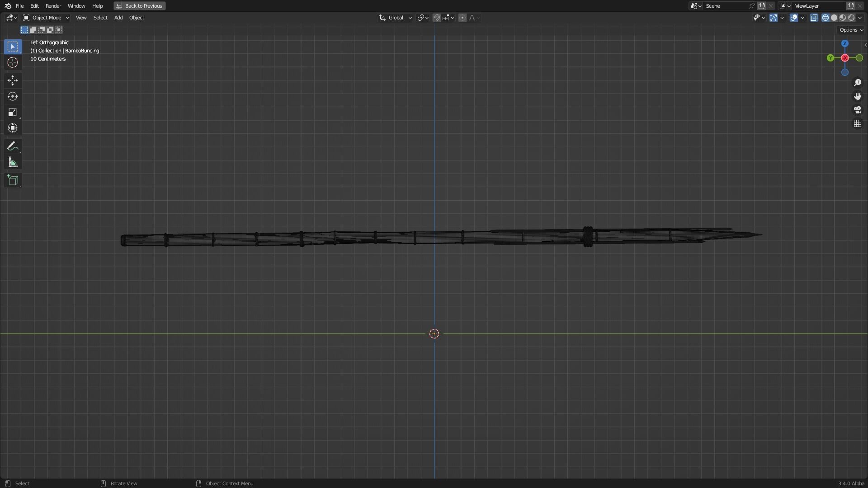Toggle snapping magnet
This screenshot has width=868, height=488.
point(437,18)
